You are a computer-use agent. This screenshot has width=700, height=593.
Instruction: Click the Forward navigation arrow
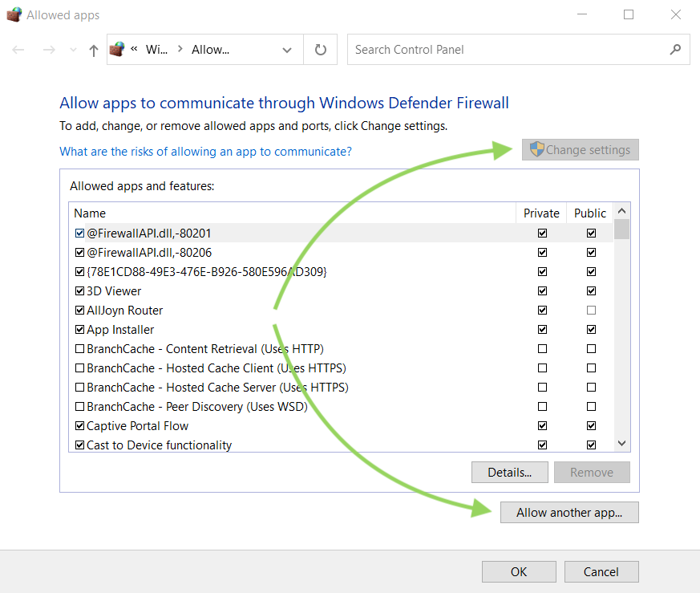pyautogui.click(x=49, y=50)
